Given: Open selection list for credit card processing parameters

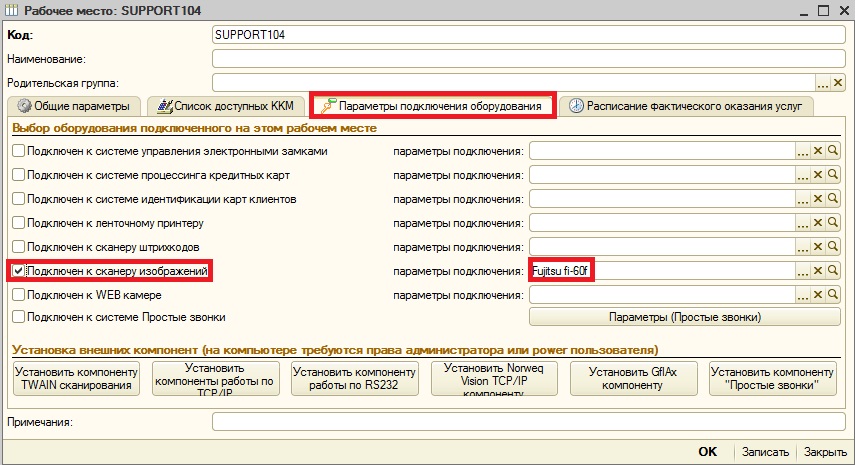Looking at the screenshot, I should 803,175.
